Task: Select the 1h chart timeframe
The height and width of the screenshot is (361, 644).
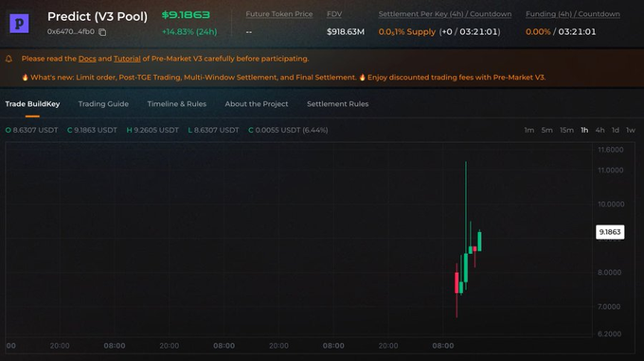Action: click(584, 130)
